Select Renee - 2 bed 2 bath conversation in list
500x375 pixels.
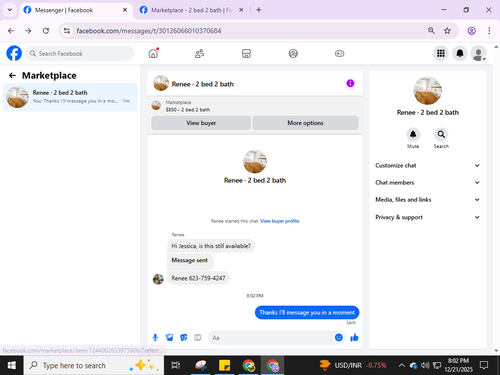tap(70, 97)
